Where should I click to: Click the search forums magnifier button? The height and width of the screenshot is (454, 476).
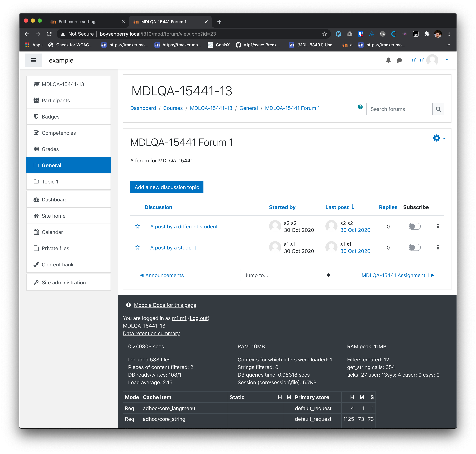[x=438, y=109]
